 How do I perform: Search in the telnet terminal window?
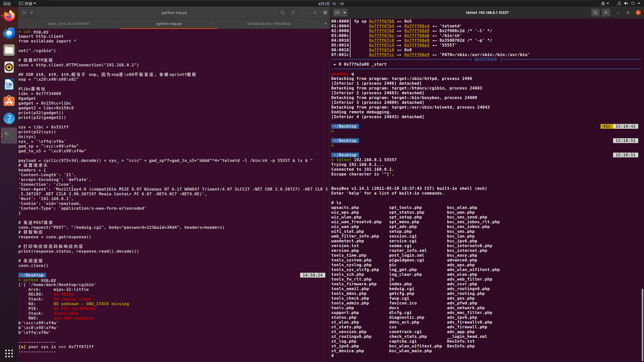point(595,13)
